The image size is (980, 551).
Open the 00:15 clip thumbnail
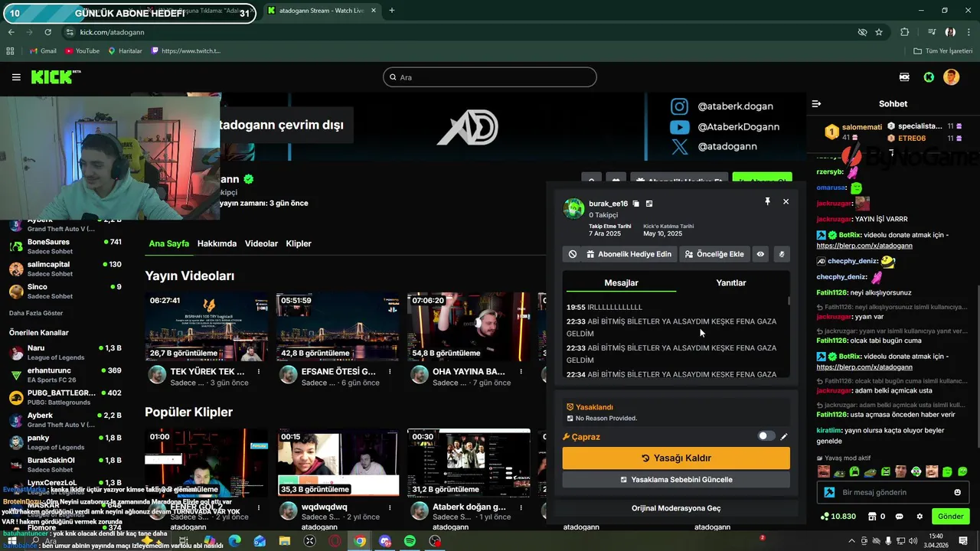click(338, 462)
